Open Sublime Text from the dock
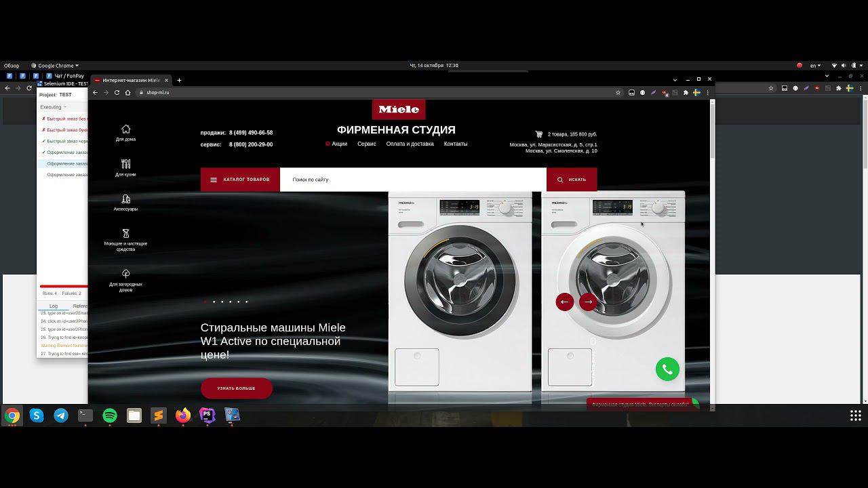Screen dimensions: 868x488 [x=159, y=415]
